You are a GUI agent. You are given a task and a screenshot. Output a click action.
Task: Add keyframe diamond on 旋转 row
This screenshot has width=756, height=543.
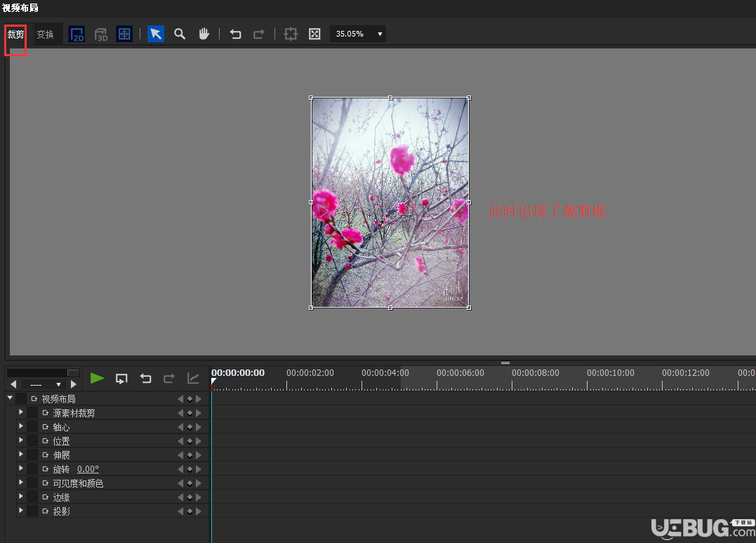(x=190, y=469)
